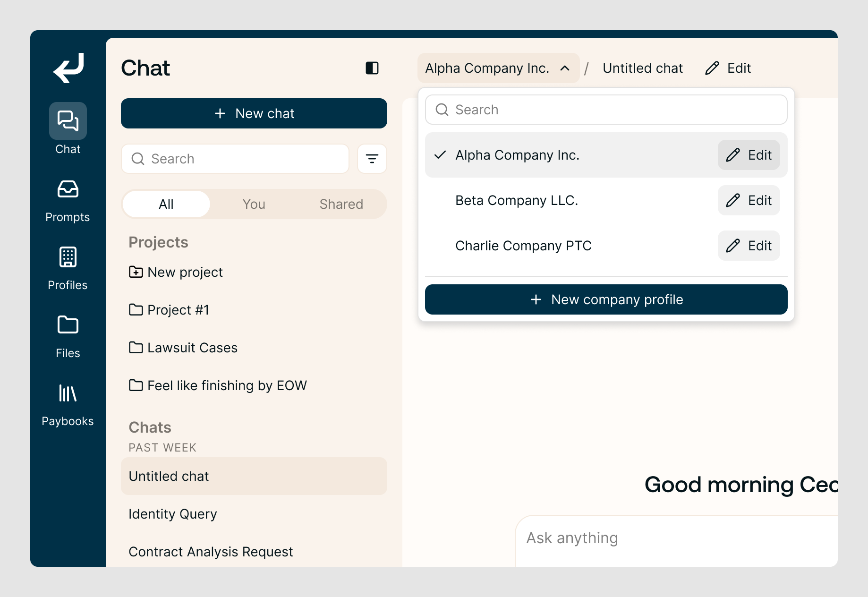
Task: Click the app logo arrow icon
Action: click(x=68, y=68)
